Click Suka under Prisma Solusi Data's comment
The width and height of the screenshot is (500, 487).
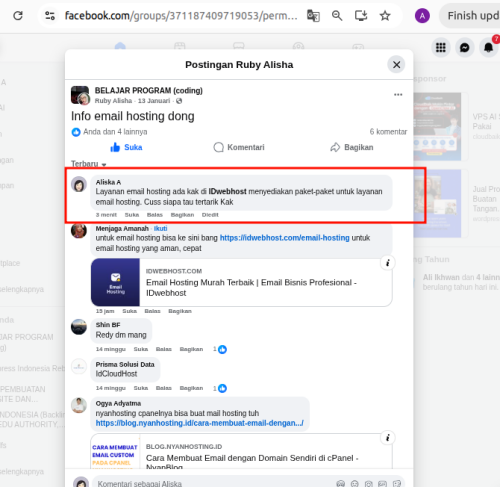[x=141, y=388]
